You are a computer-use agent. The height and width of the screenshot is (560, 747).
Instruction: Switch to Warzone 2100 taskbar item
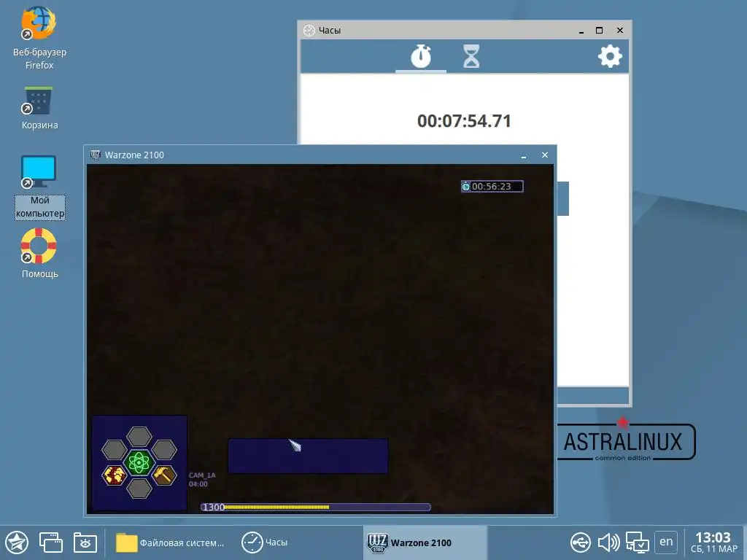(425, 542)
